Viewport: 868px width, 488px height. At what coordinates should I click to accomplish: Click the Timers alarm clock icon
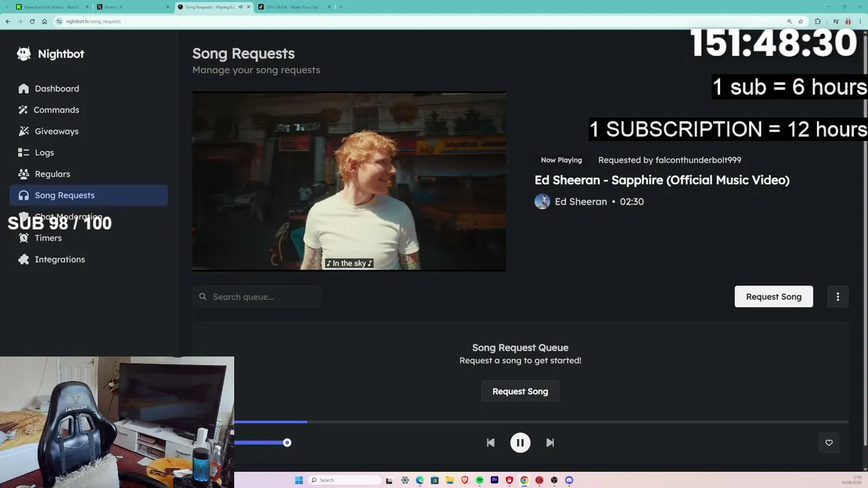coord(24,238)
